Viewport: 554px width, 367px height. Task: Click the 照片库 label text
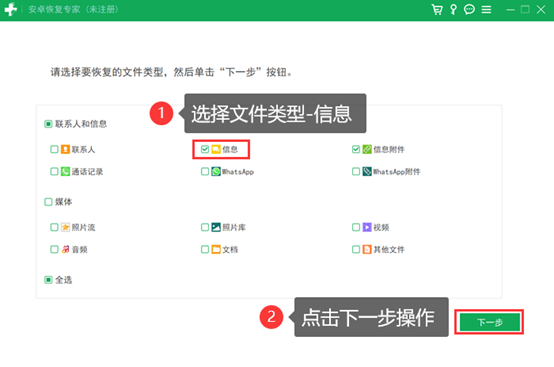[234, 227]
